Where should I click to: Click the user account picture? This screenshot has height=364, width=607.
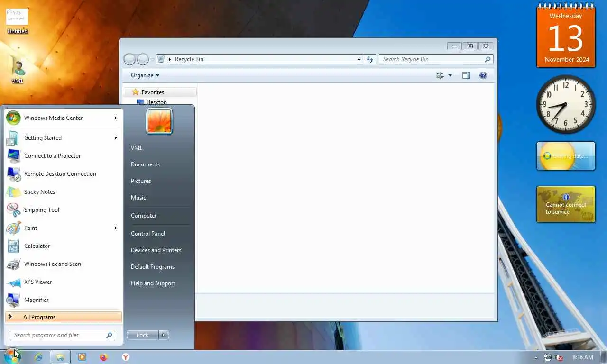(159, 121)
